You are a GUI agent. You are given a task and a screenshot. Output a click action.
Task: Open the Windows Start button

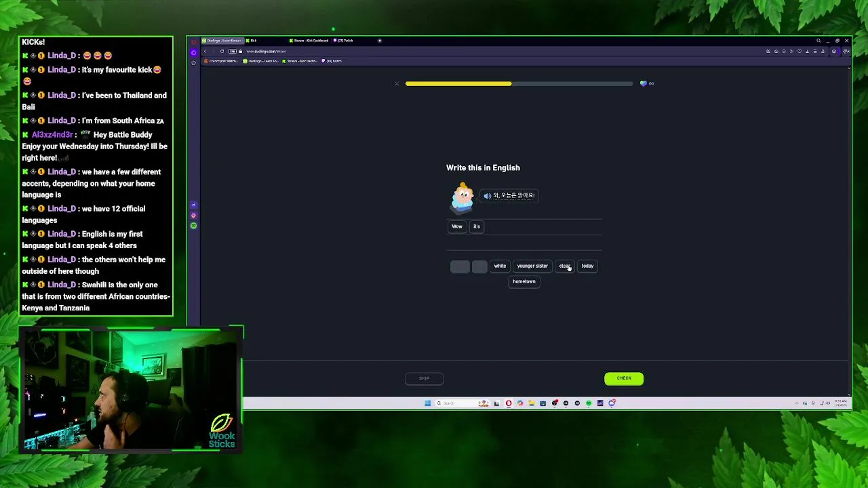(x=427, y=403)
